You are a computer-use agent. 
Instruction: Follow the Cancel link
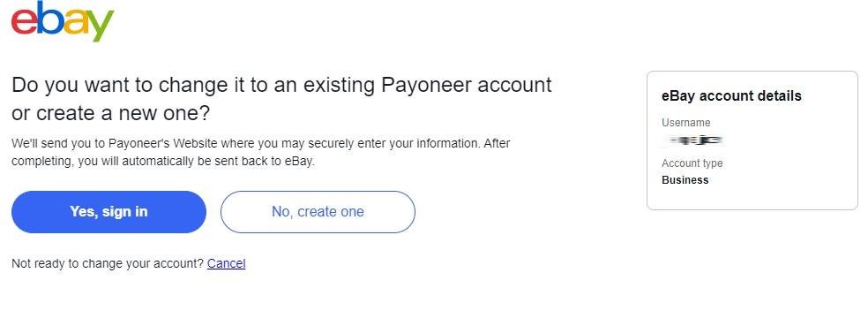tap(227, 263)
